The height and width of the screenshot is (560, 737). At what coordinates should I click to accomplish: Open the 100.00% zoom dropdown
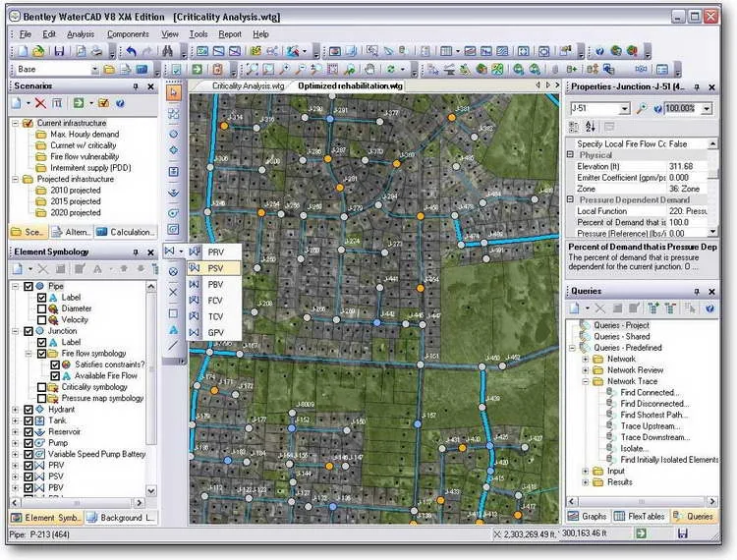707,108
